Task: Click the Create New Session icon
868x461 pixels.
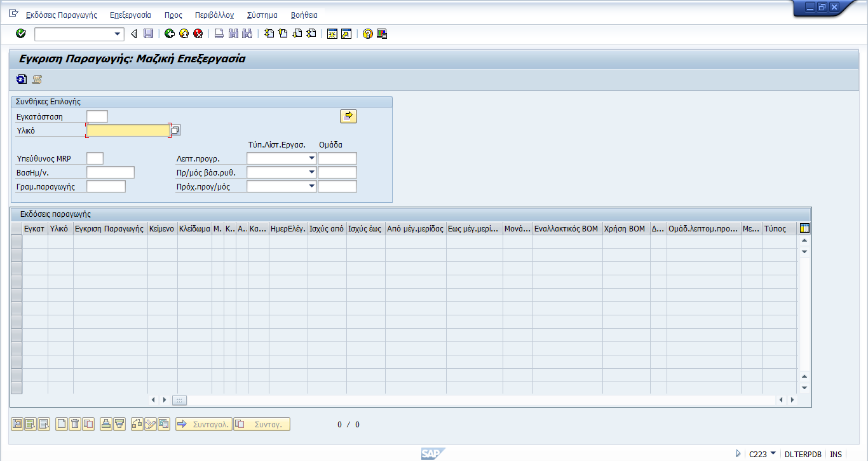Action: tap(332, 34)
